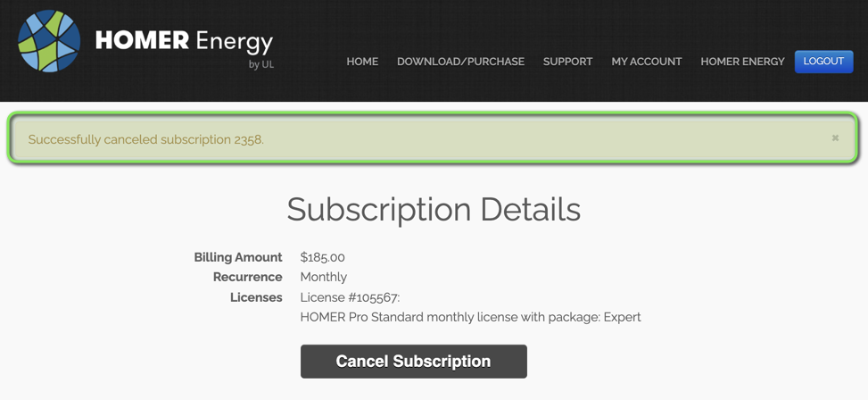Select HOMER ENERGY in the navigation bar
This screenshot has height=400, width=868.
pos(742,62)
